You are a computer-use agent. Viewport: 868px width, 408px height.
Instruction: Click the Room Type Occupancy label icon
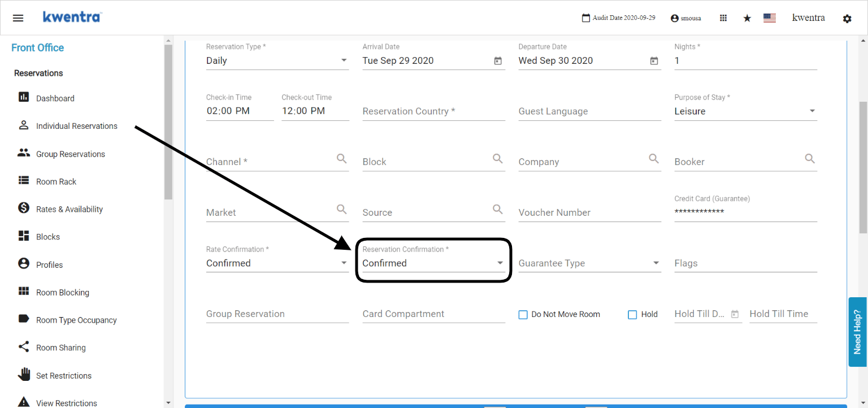point(24,319)
